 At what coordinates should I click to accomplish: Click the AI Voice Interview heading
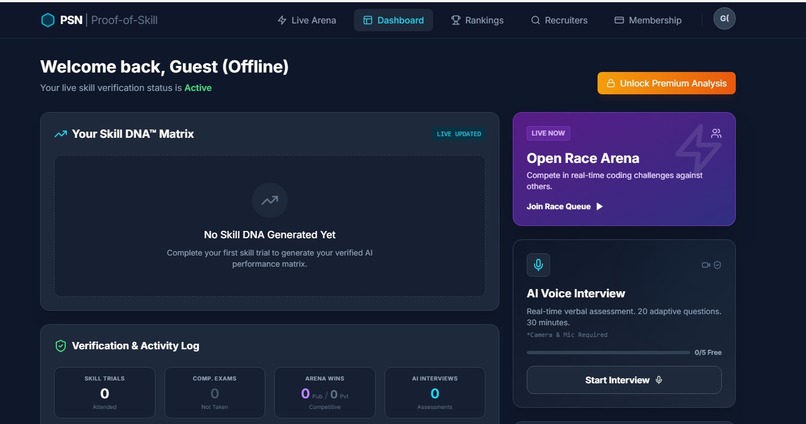point(576,293)
